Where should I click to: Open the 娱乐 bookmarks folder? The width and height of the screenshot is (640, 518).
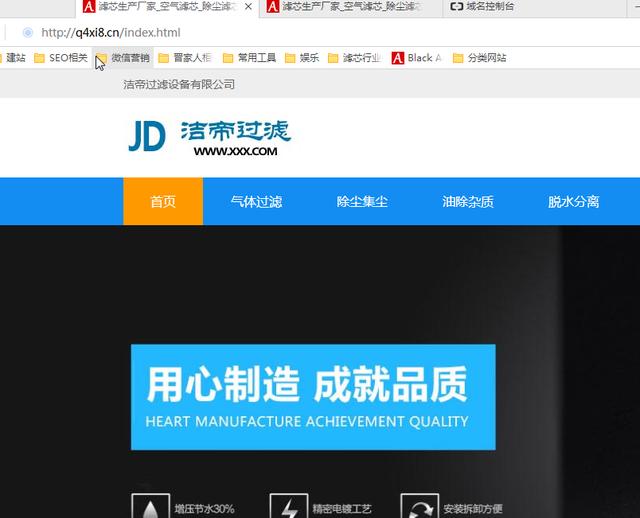click(x=302, y=58)
